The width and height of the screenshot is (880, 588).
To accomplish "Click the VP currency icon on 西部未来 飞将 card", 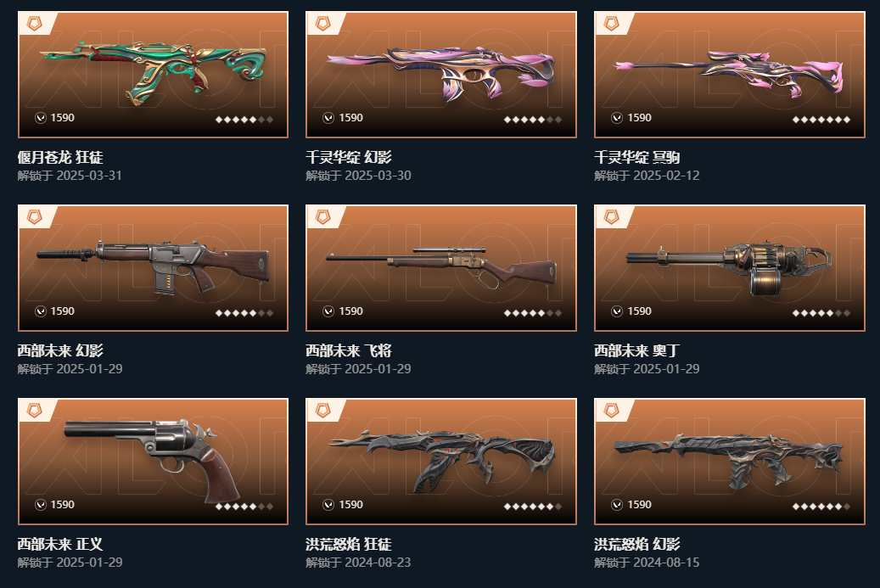I will [x=328, y=311].
